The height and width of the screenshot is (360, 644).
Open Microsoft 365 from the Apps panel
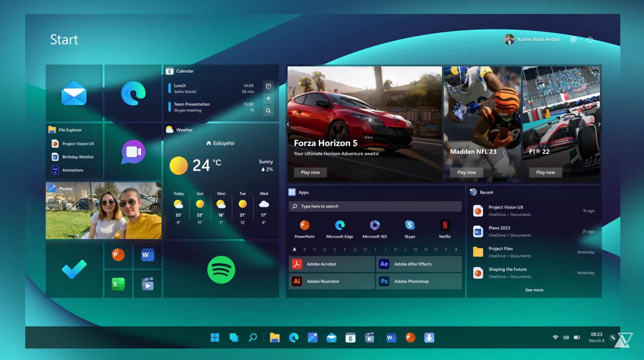pyautogui.click(x=375, y=226)
